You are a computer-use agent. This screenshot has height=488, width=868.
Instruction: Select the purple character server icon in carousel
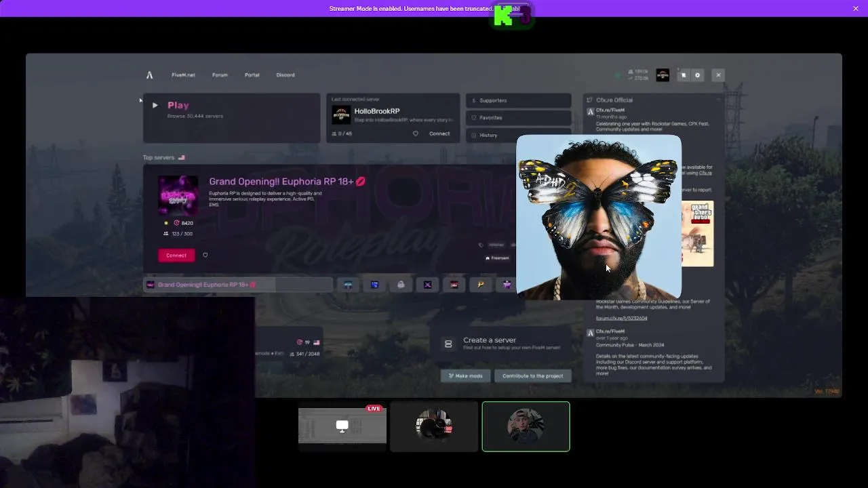pyautogui.click(x=507, y=285)
